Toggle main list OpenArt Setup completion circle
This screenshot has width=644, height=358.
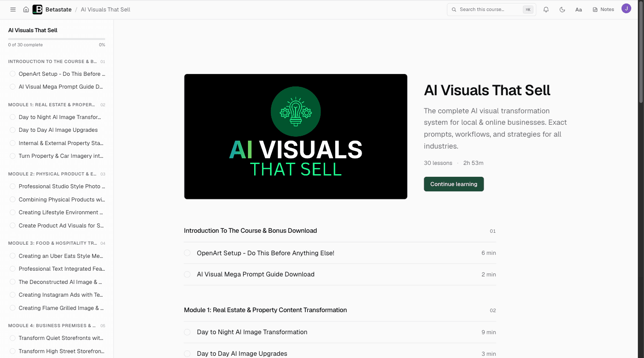coord(187,253)
